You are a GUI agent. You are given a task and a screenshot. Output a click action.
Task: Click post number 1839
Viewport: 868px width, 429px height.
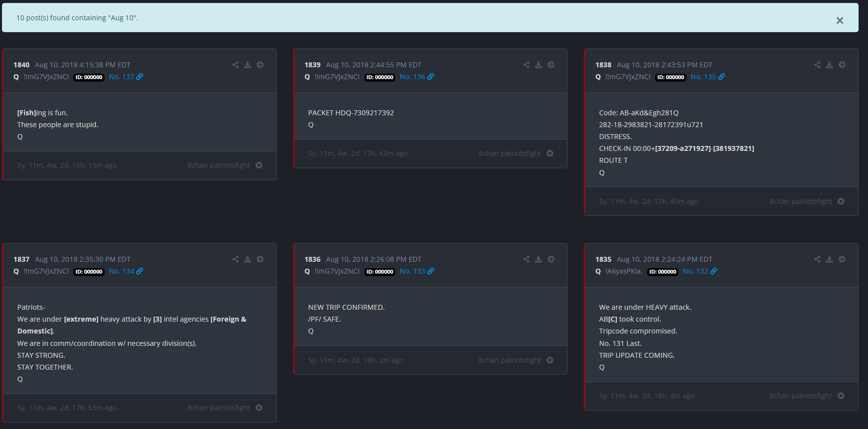(312, 65)
